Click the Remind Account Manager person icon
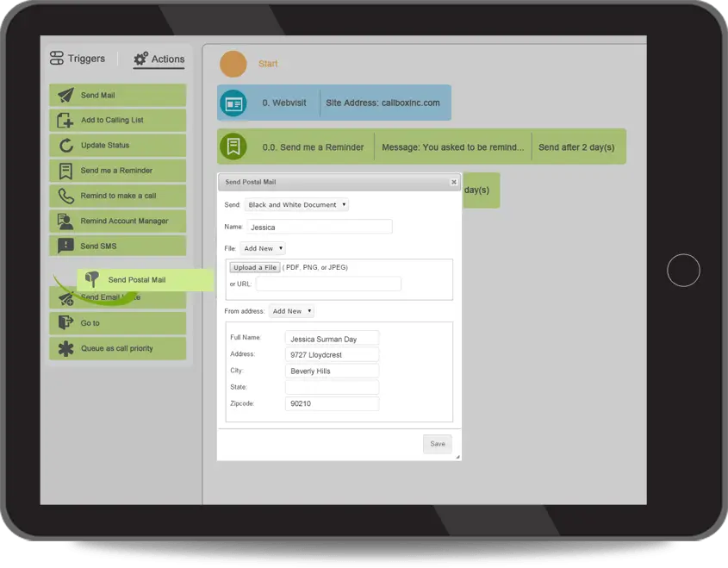Viewport: 728px width, 568px height. (65, 222)
